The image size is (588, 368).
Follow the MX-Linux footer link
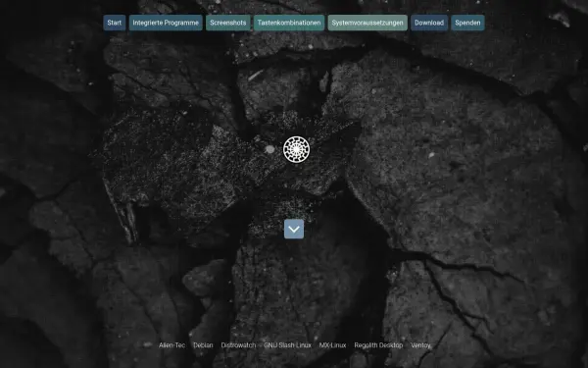tap(332, 345)
